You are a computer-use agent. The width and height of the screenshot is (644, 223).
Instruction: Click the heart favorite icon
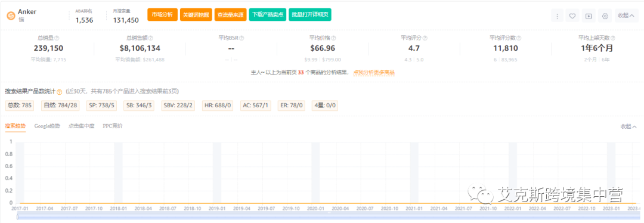pyautogui.click(x=572, y=16)
